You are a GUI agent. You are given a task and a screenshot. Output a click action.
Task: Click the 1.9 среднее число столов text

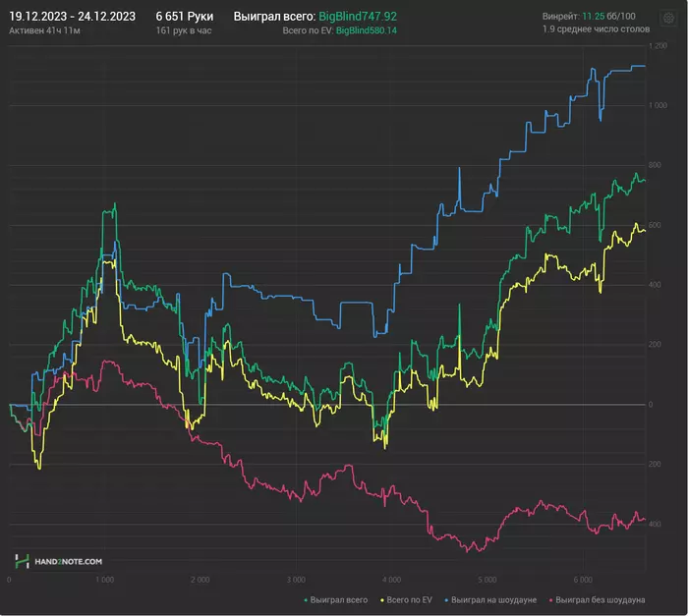[594, 29]
